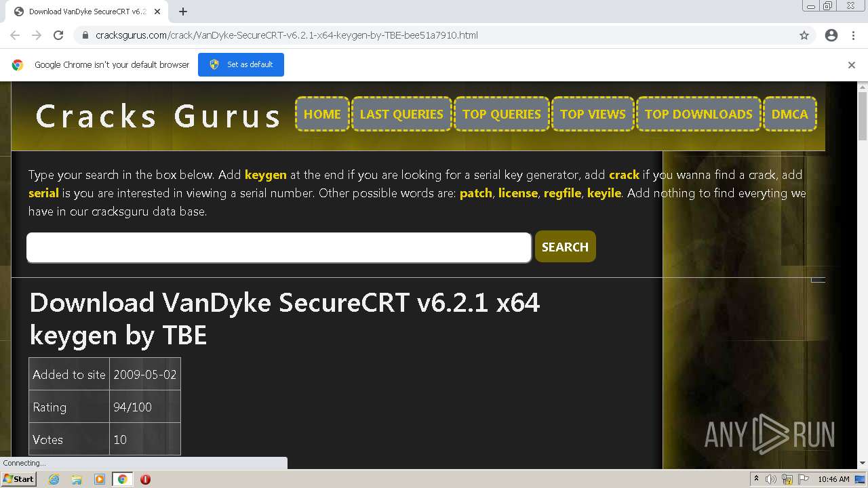Click the yellow word keyile
Screen dimensions: 868x488
(604, 193)
